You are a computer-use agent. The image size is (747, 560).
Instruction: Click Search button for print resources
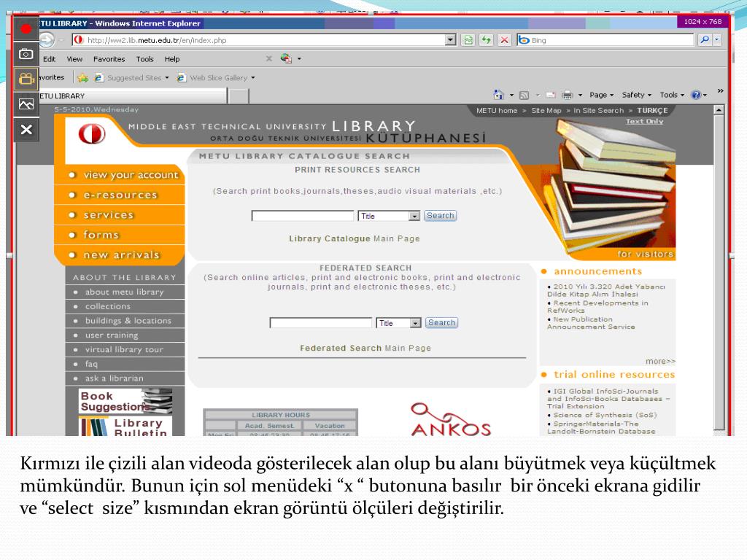pyautogui.click(x=440, y=216)
